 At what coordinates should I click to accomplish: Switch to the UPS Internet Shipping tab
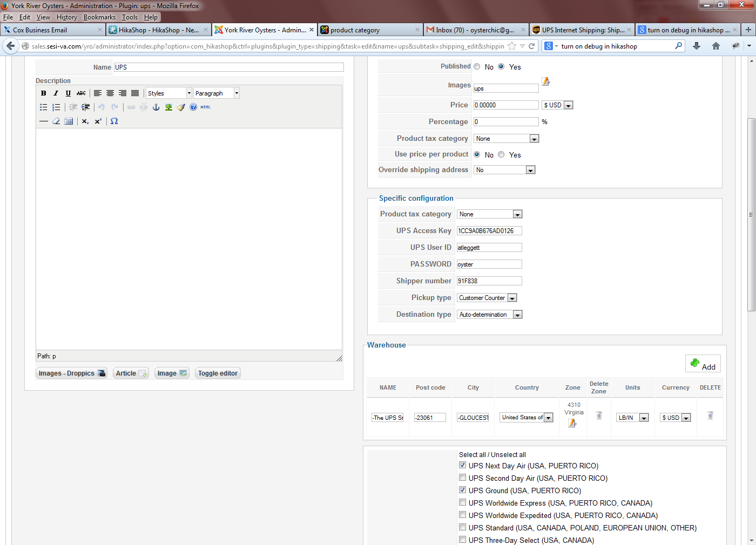click(x=581, y=30)
